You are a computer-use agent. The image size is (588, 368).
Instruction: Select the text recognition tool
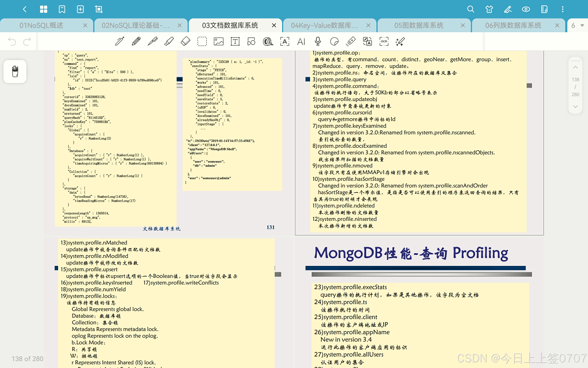coord(285,41)
